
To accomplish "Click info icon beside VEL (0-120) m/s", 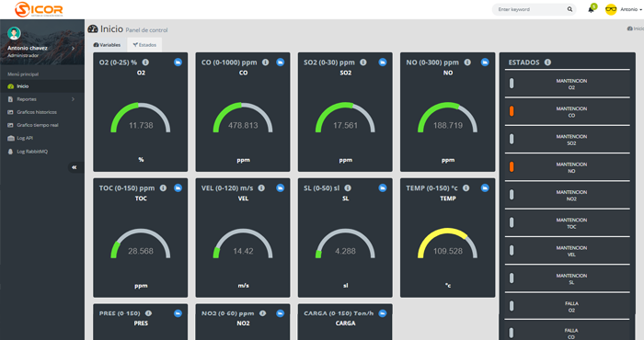I will [x=261, y=187].
